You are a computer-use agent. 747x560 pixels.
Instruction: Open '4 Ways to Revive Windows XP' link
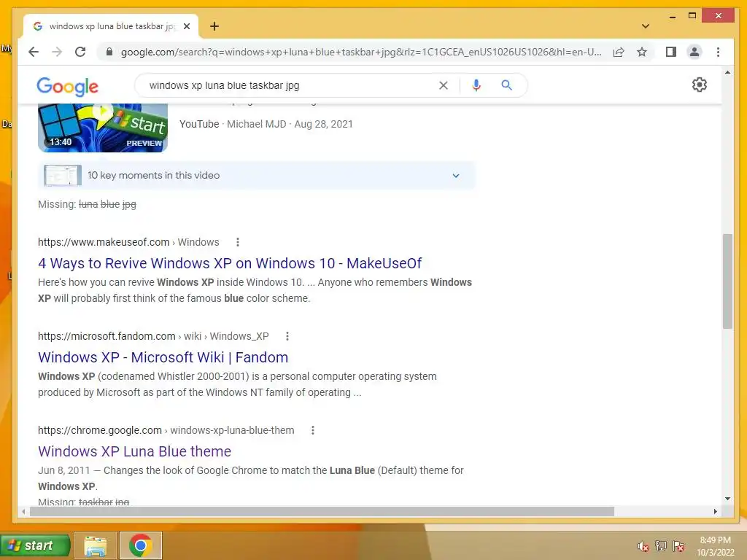[x=230, y=262]
